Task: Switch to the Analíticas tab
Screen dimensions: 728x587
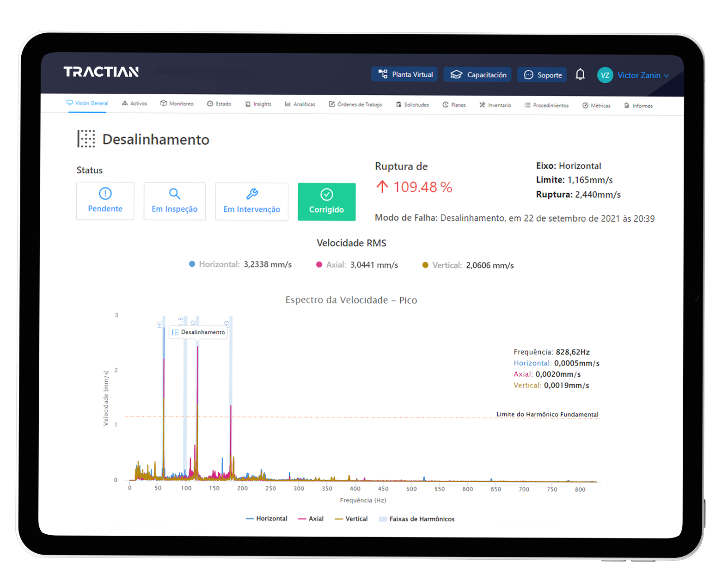Action: coord(300,104)
